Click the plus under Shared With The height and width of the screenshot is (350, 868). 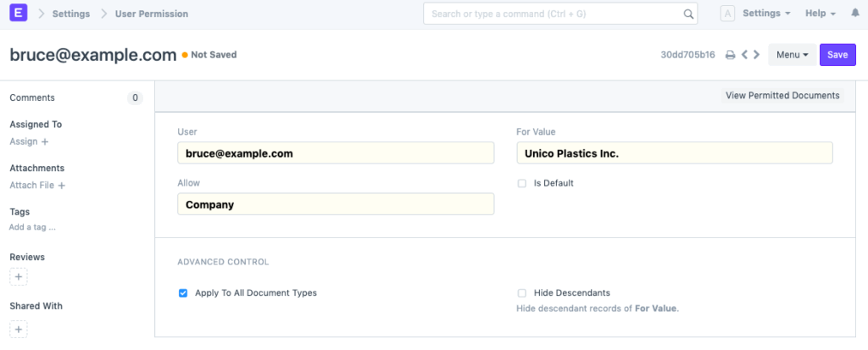[19, 329]
